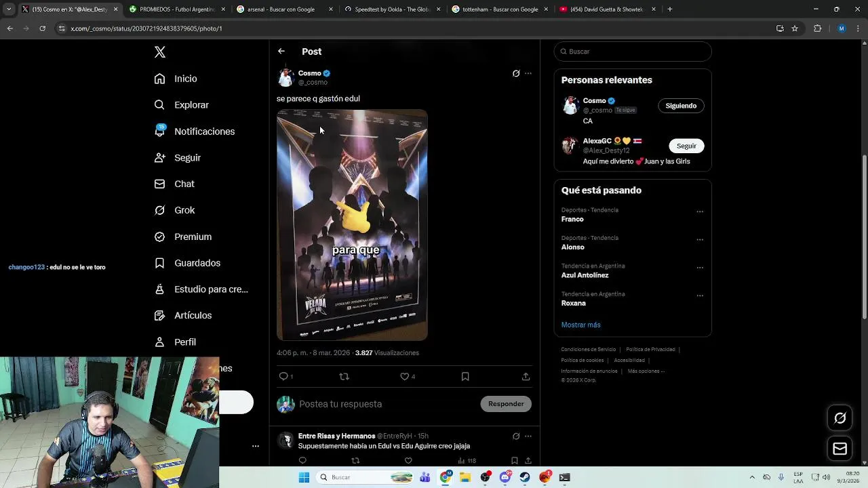Follow AlexaGC with Seguir button
The height and width of the screenshot is (488, 868).
point(686,146)
